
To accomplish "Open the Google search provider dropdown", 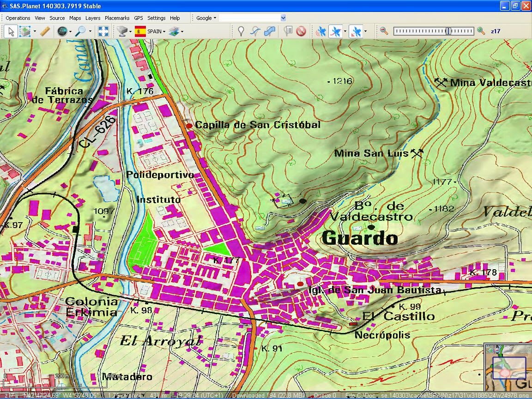I will 206,18.
